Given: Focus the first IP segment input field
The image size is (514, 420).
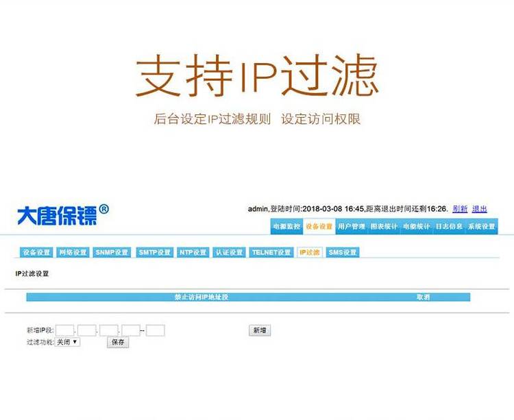Looking at the screenshot, I should 64,330.
